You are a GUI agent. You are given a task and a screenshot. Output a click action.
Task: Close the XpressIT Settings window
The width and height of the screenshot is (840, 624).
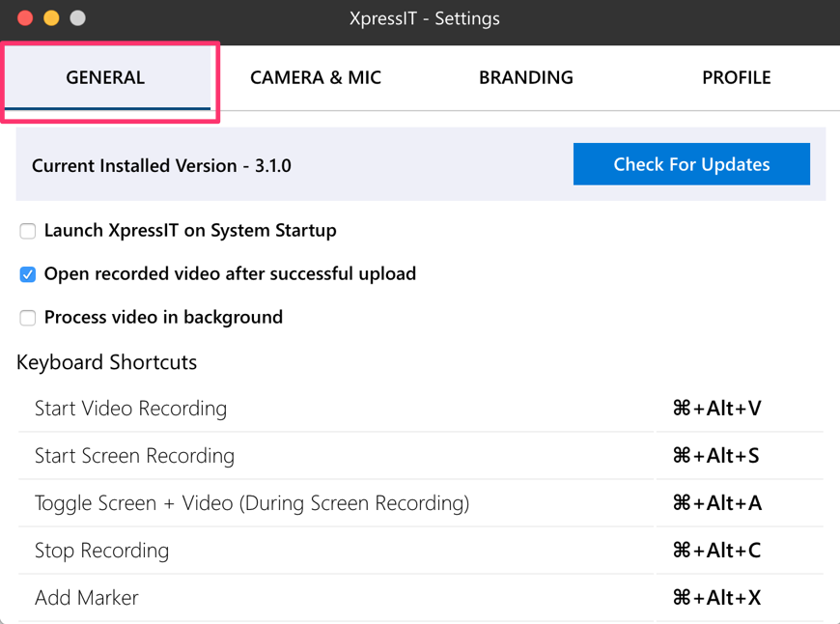point(25,18)
